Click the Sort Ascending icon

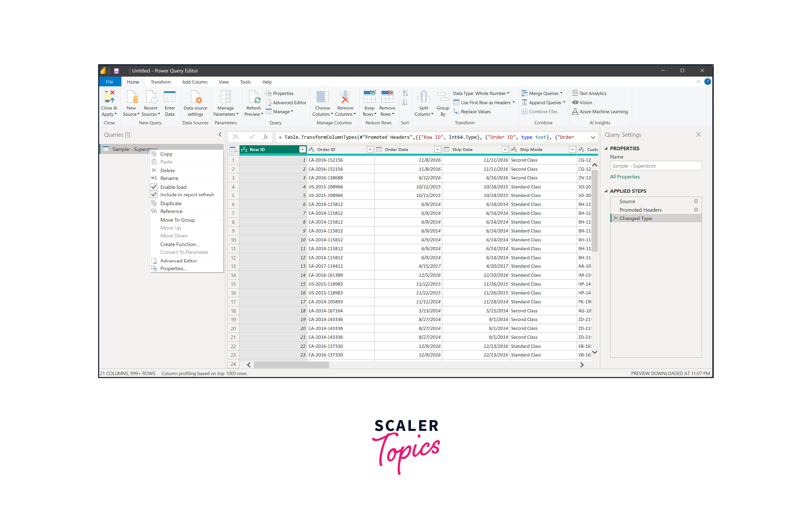405,93
